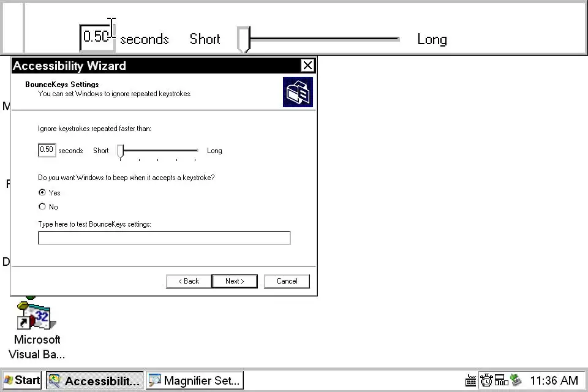Screen dimensions: 588x392
Task: Open the Microsoft Visual Basic desktop shortcut
Action: [x=36, y=330]
